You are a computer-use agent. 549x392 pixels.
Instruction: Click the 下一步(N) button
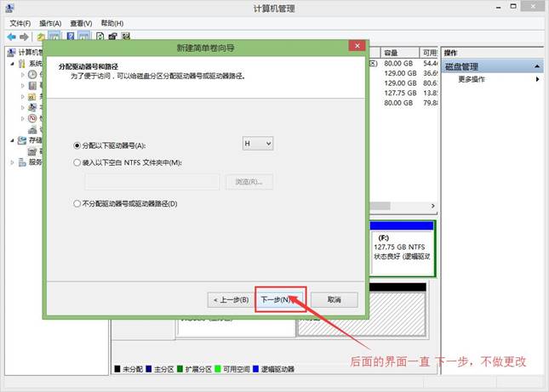click(280, 299)
